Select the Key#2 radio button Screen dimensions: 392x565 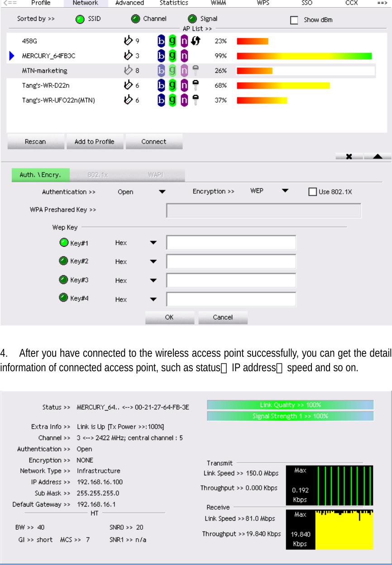[x=64, y=261]
